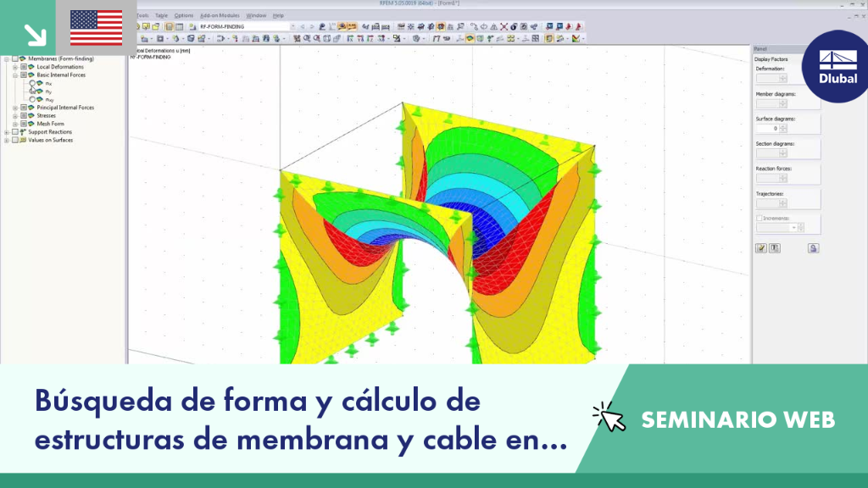Click the red X delete results icon

click(504, 26)
